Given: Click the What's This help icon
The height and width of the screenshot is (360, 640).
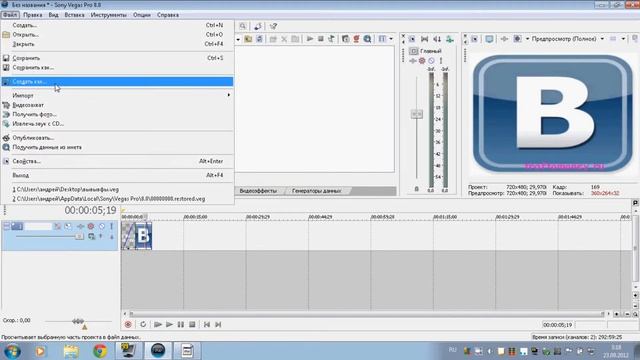Looking at the screenshot, I should (273, 26).
